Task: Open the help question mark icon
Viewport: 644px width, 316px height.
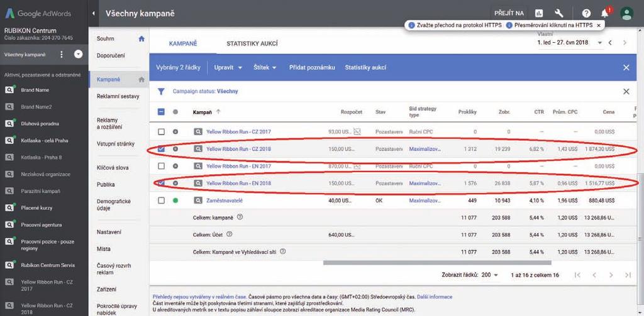Action: (x=586, y=14)
